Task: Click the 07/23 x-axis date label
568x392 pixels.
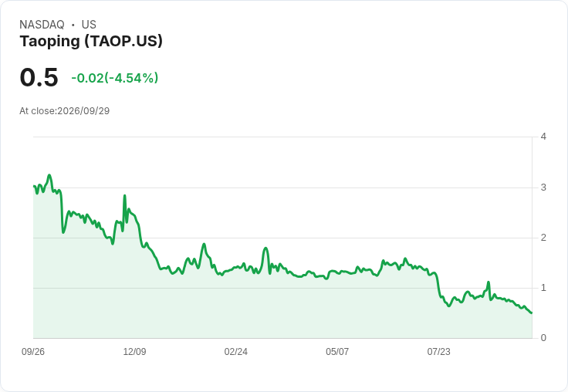Action: 438,351
